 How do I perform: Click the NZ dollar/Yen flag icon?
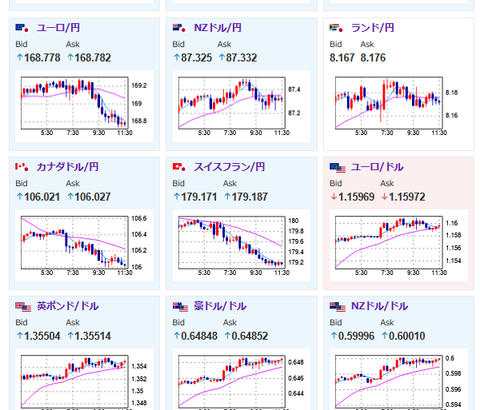coord(179,28)
